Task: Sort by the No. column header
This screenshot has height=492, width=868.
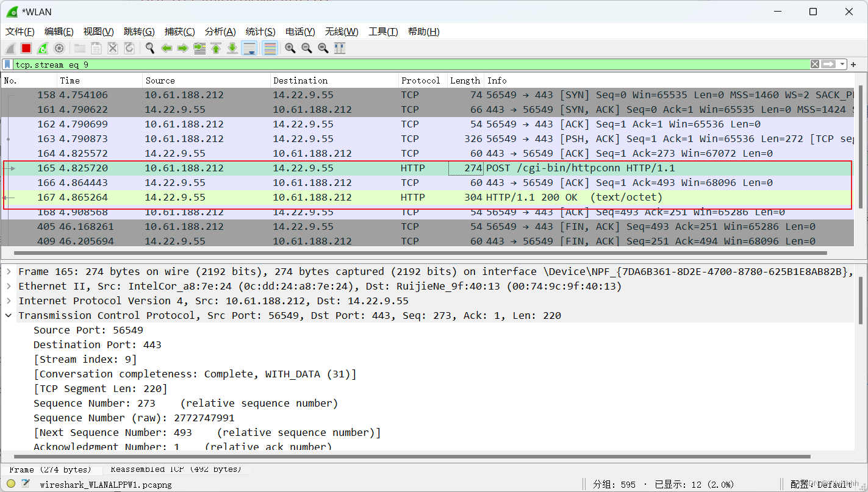Action: point(29,80)
